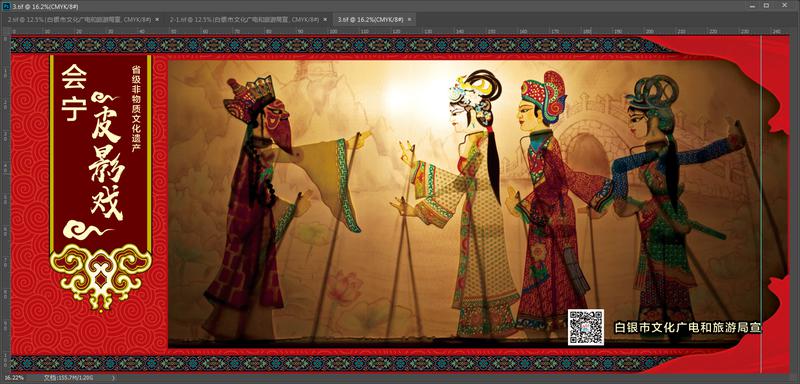Click the 皮影戏 calligraphy title on the banner

coord(107,157)
